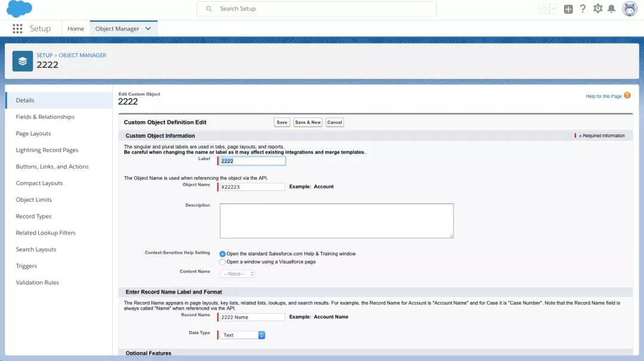
Task: Open the Setup gear icon
Action: pos(598,9)
